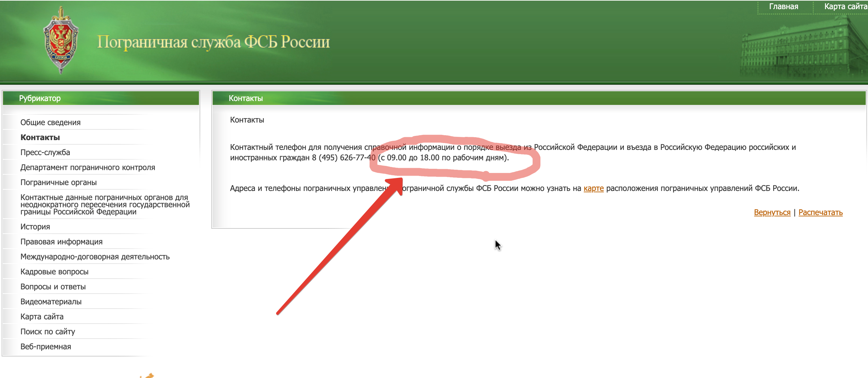Open Веб-приемная page
868x378 pixels.
[46, 347]
